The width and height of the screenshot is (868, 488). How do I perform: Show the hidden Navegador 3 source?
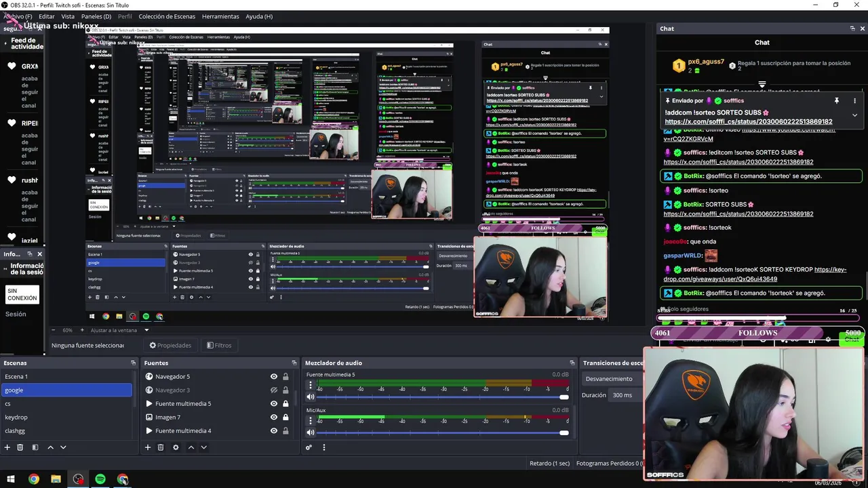[274, 390]
